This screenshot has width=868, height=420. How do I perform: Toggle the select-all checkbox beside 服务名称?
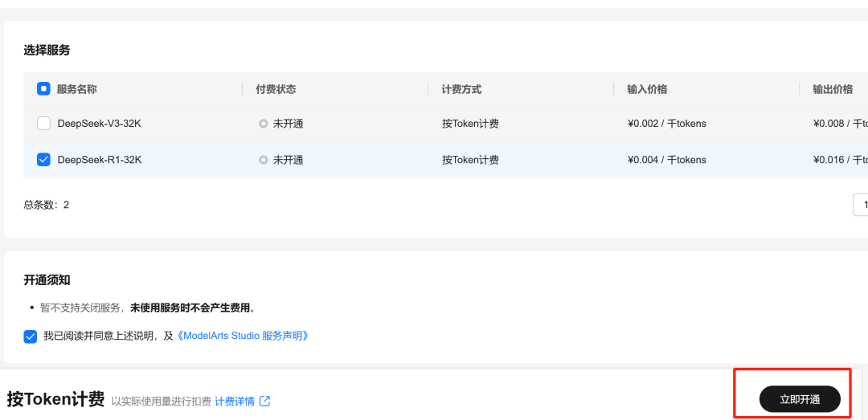43,88
